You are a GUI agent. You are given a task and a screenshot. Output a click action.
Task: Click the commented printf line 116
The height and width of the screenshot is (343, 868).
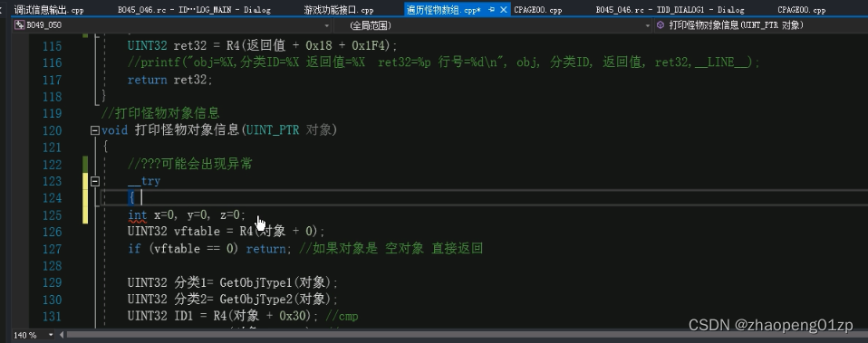pyautogui.click(x=444, y=63)
